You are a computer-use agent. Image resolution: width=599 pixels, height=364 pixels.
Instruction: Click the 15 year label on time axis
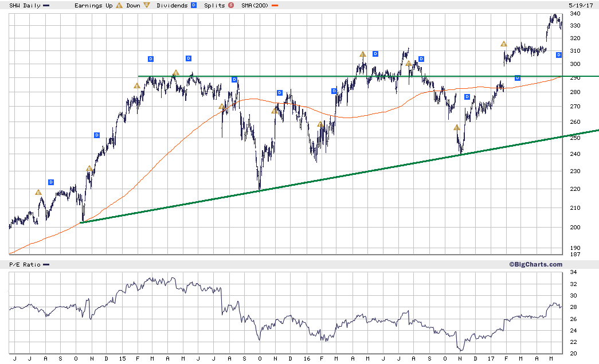[122, 358]
